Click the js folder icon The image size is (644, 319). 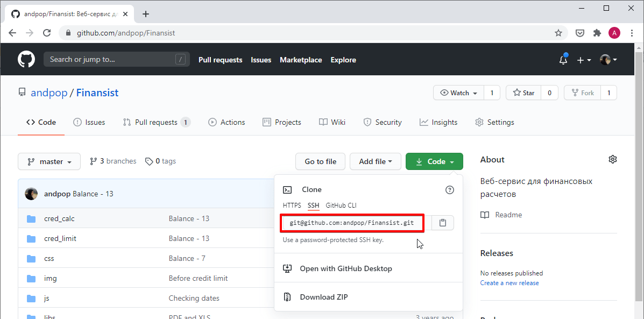tap(31, 299)
